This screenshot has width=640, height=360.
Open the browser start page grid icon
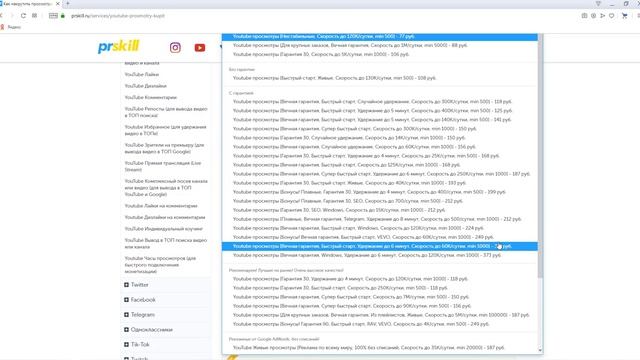tap(34, 16)
